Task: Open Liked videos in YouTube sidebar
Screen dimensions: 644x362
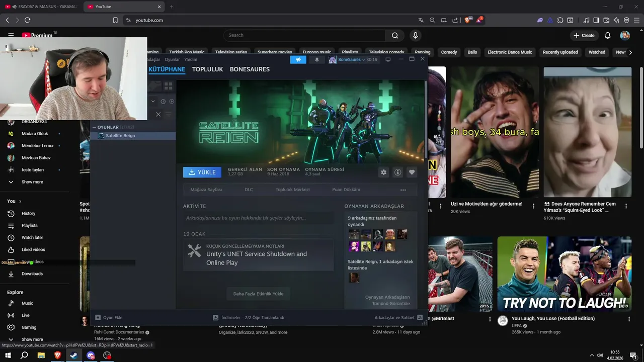Action: [x=33, y=250]
